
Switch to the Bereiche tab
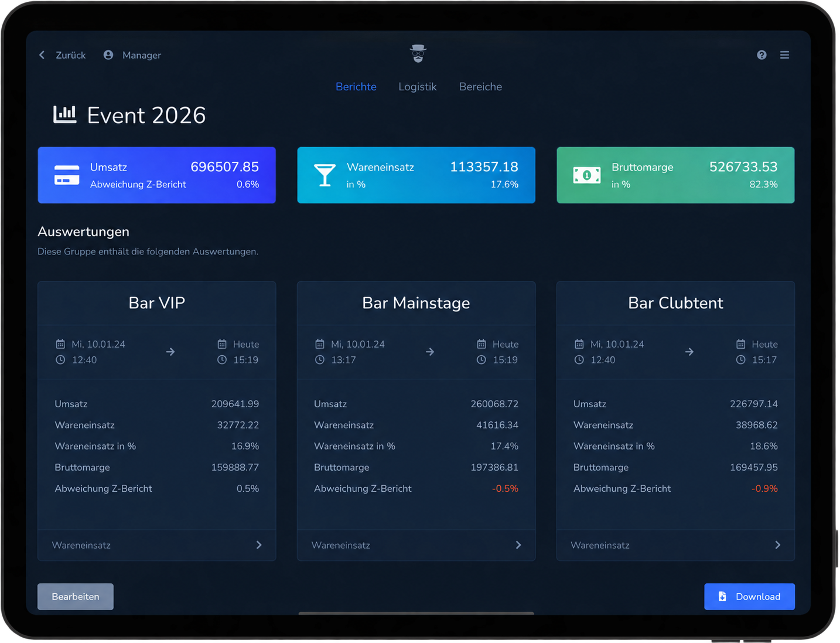(480, 87)
